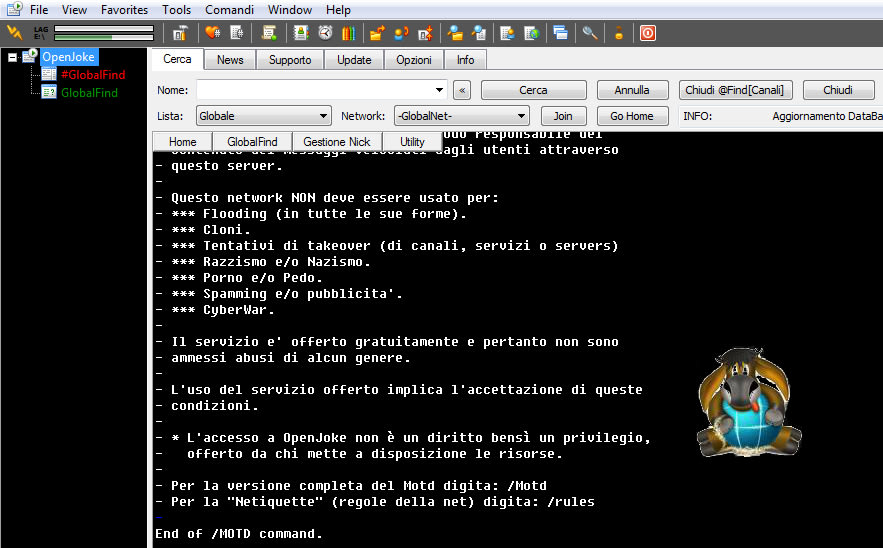Viewport: 883px width, 548px height.
Task: Open the Comandi menu
Action: point(229,10)
